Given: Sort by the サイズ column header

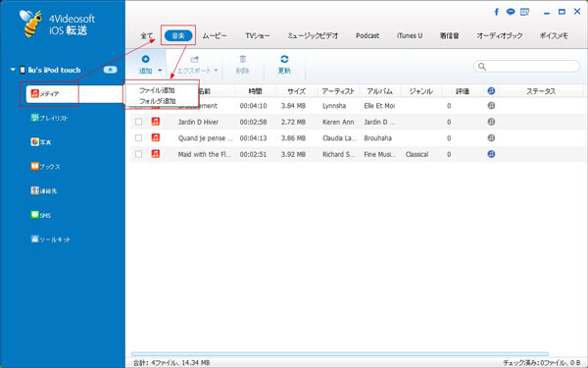Looking at the screenshot, I should 297,91.
